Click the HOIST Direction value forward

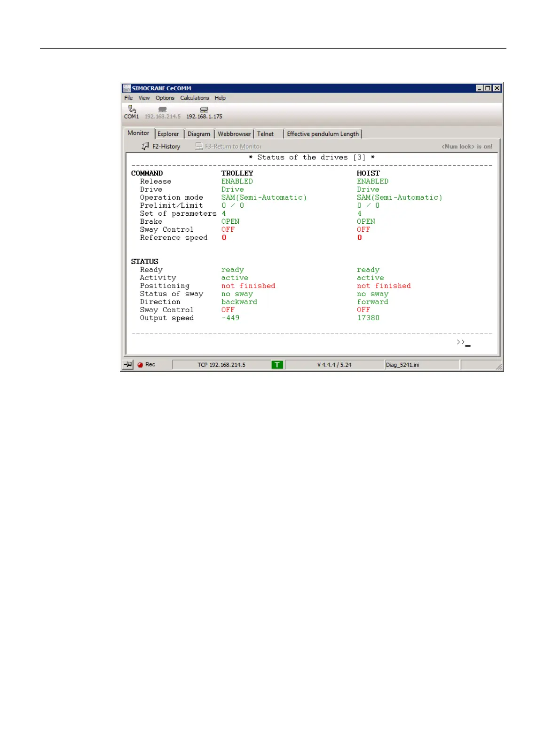[x=373, y=302]
